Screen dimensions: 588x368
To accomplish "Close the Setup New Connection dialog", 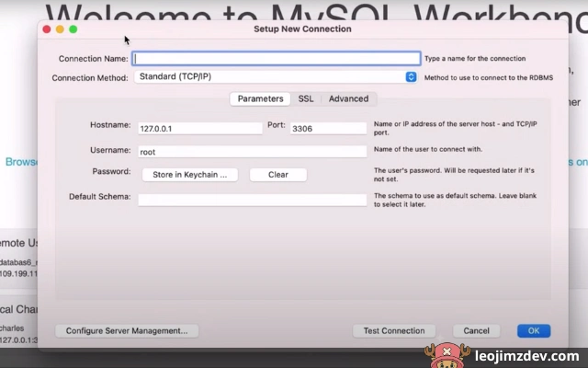I will [x=47, y=29].
